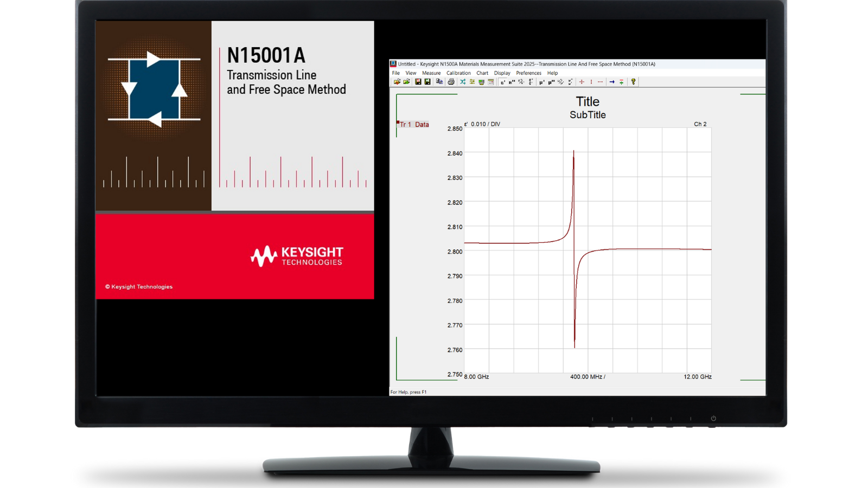Select the 'Tr 1 Data' trace label

(414, 124)
